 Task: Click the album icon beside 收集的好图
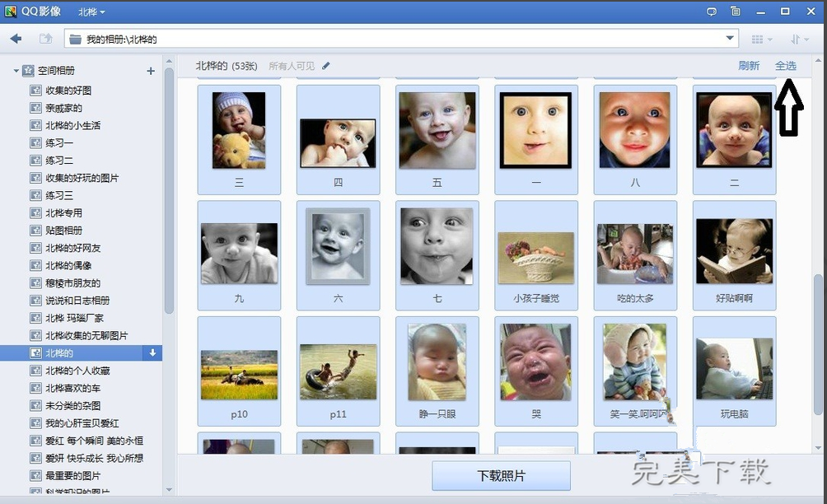[35, 91]
